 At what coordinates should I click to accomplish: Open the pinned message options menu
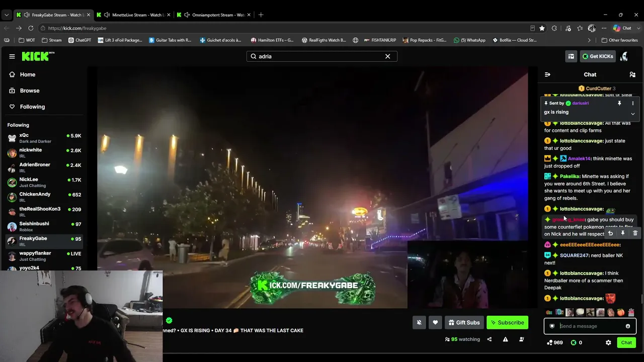pos(633,103)
